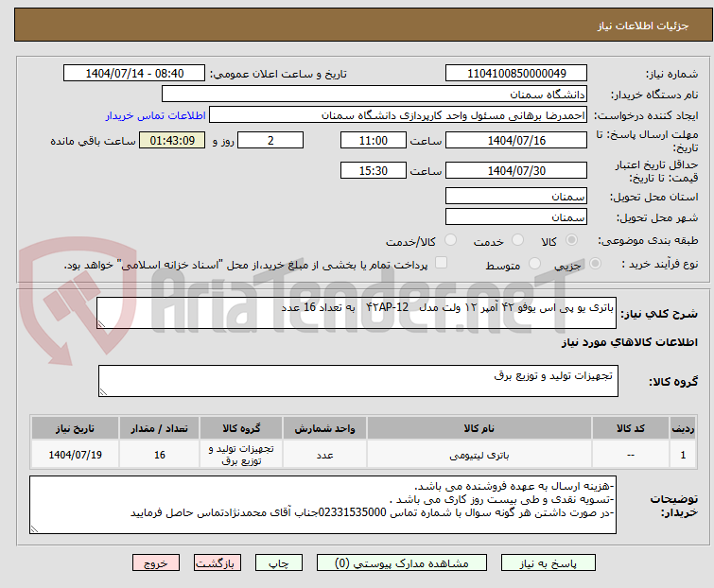Click the شرح کلی نیاز description textarea
The height and width of the screenshot is (588, 714).
click(357, 313)
